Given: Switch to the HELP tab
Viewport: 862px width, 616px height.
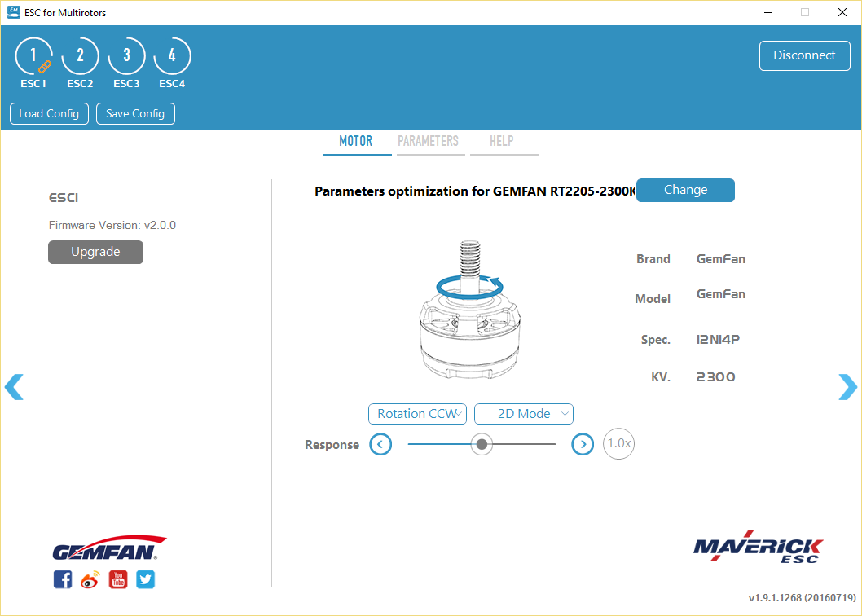Looking at the screenshot, I should tap(503, 143).
